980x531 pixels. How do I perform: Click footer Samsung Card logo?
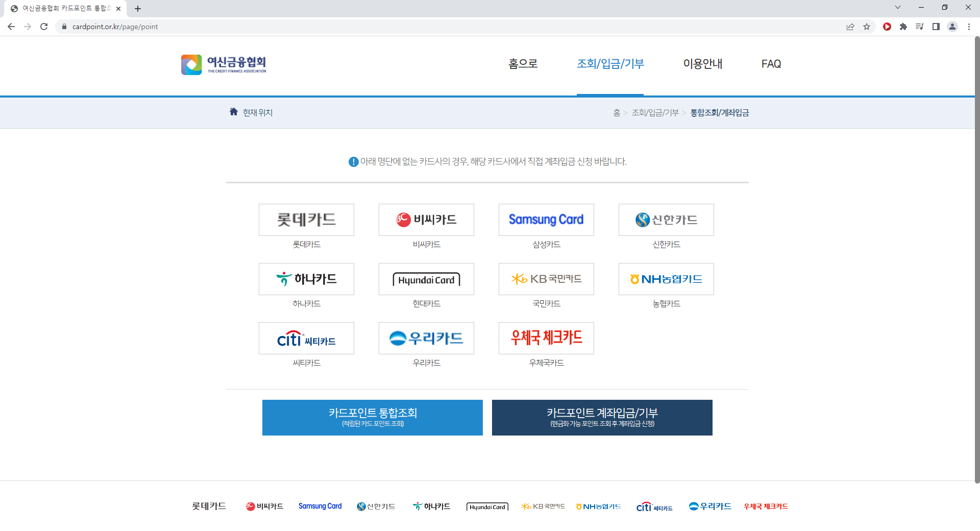click(320, 506)
